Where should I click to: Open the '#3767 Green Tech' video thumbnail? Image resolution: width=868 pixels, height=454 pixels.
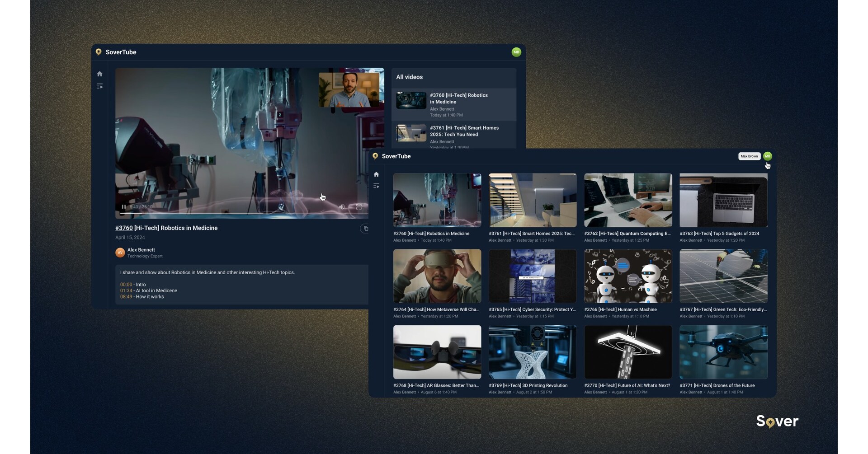[x=723, y=276]
